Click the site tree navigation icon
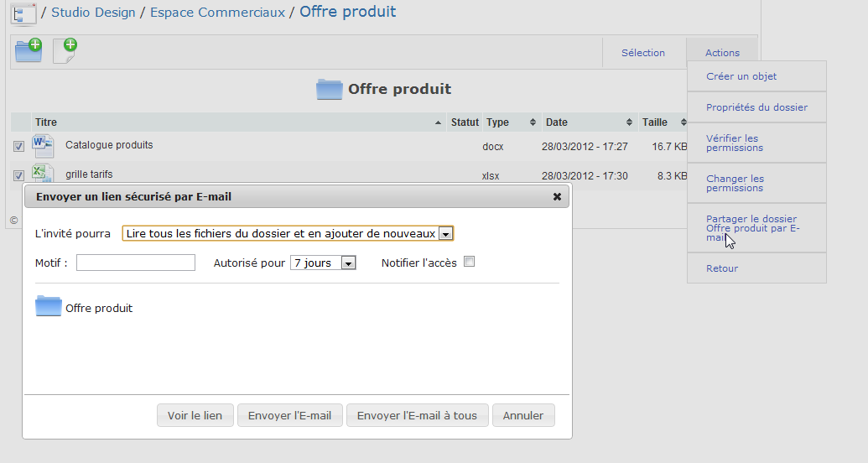The width and height of the screenshot is (868, 463). click(x=24, y=13)
